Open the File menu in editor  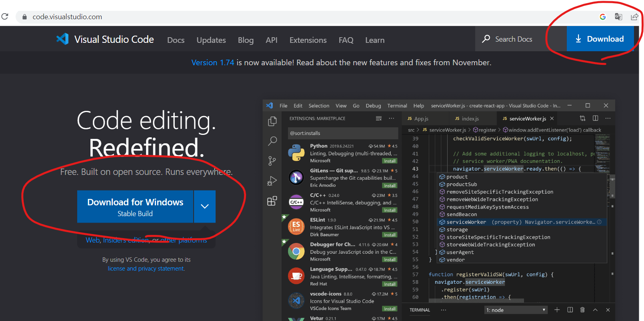(x=284, y=106)
